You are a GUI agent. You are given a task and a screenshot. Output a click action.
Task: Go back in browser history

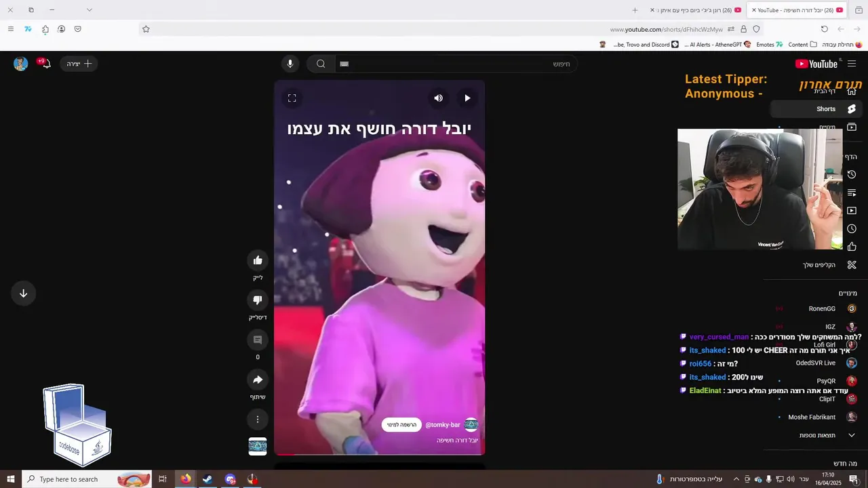pyautogui.click(x=857, y=29)
